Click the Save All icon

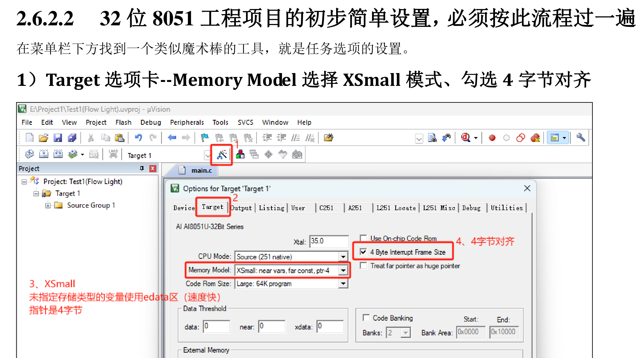(72, 138)
